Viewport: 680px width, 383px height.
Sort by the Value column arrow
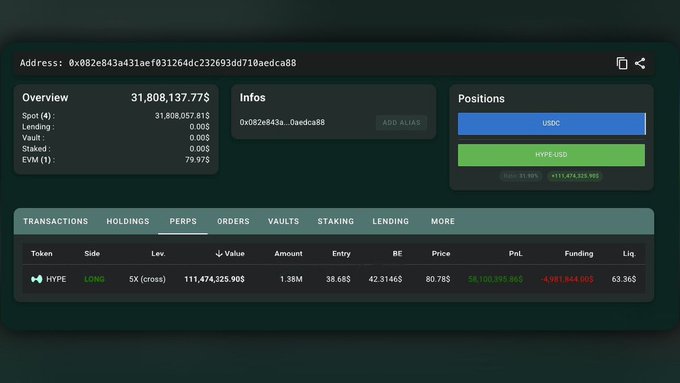219,254
